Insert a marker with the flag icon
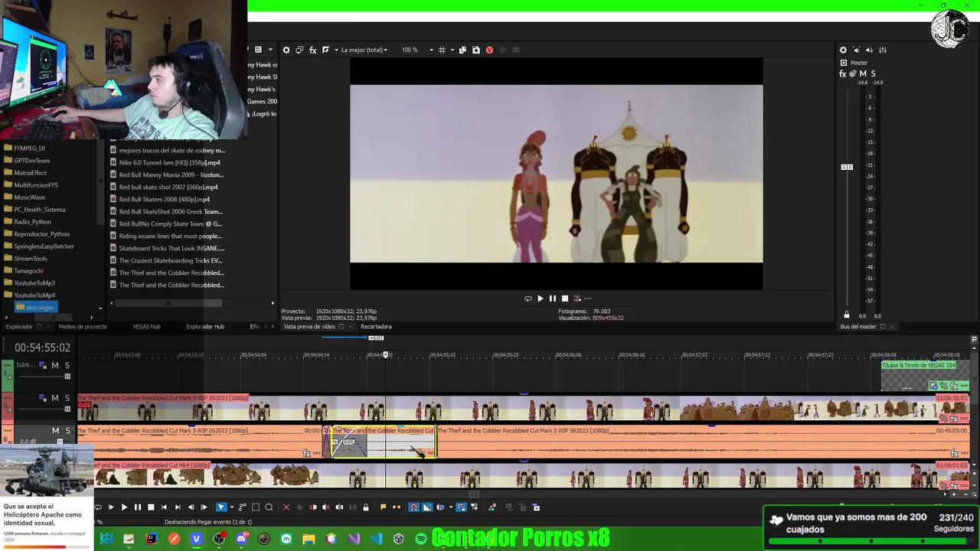This screenshot has height=551, width=980. point(384,507)
